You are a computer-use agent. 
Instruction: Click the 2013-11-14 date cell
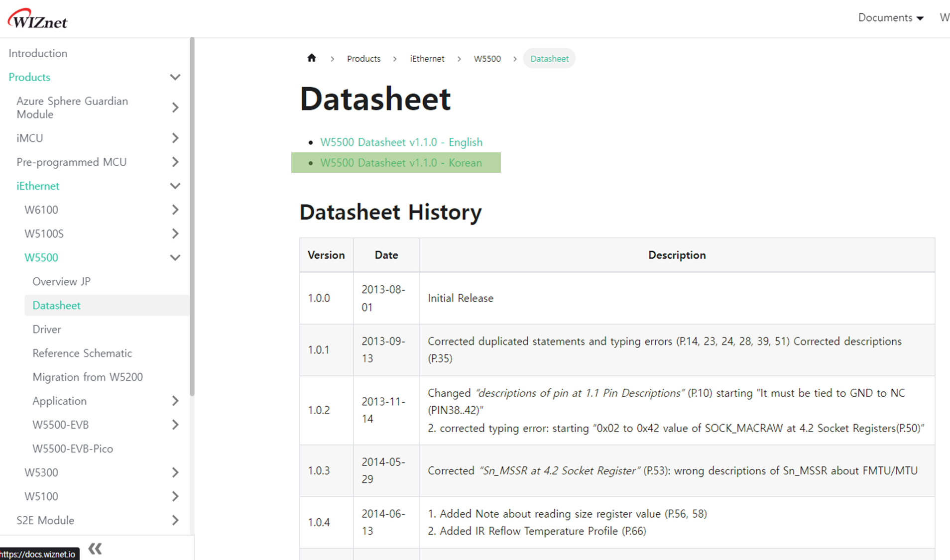386,410
